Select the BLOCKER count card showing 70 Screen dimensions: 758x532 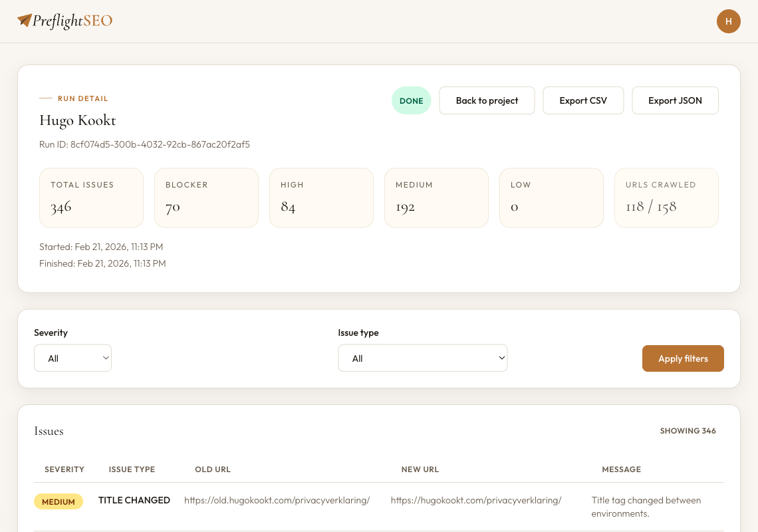click(206, 198)
